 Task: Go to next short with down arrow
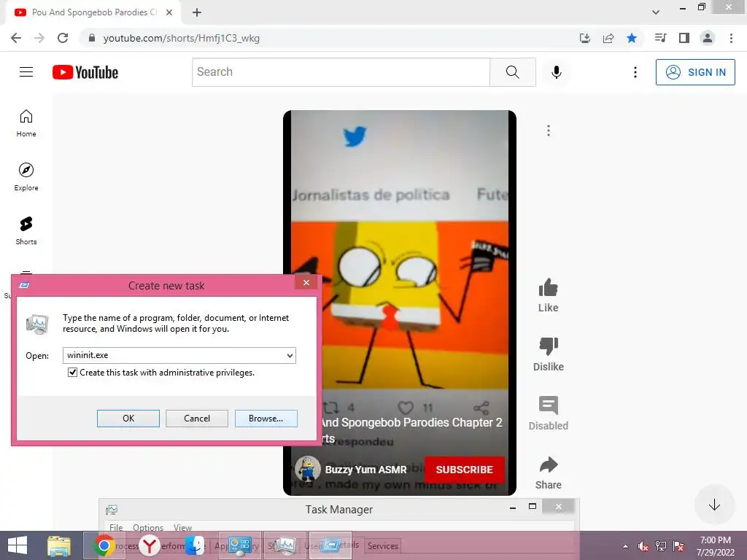point(714,505)
